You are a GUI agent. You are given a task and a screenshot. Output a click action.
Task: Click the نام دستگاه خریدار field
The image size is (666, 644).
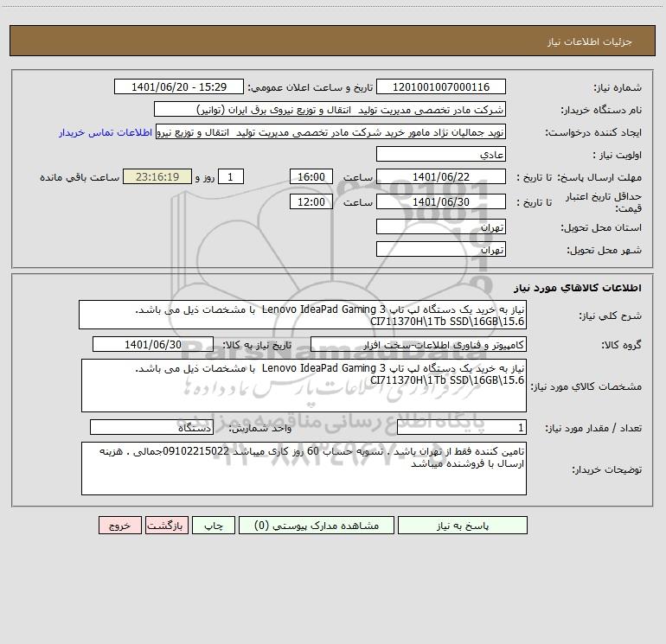click(330, 109)
